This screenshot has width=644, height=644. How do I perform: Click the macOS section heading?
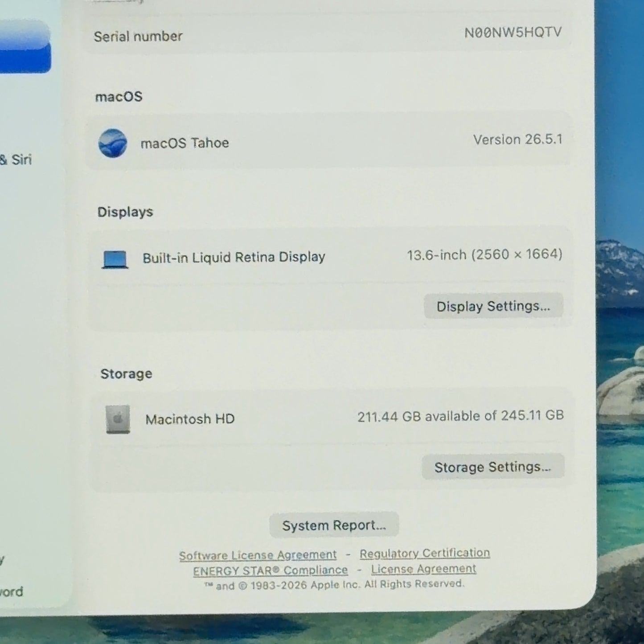pyautogui.click(x=119, y=97)
